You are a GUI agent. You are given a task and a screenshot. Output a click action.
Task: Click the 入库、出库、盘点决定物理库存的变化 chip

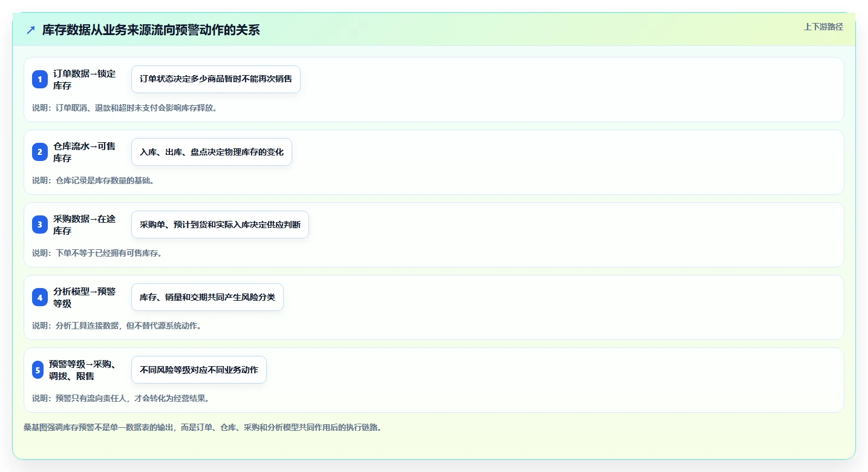tap(212, 152)
